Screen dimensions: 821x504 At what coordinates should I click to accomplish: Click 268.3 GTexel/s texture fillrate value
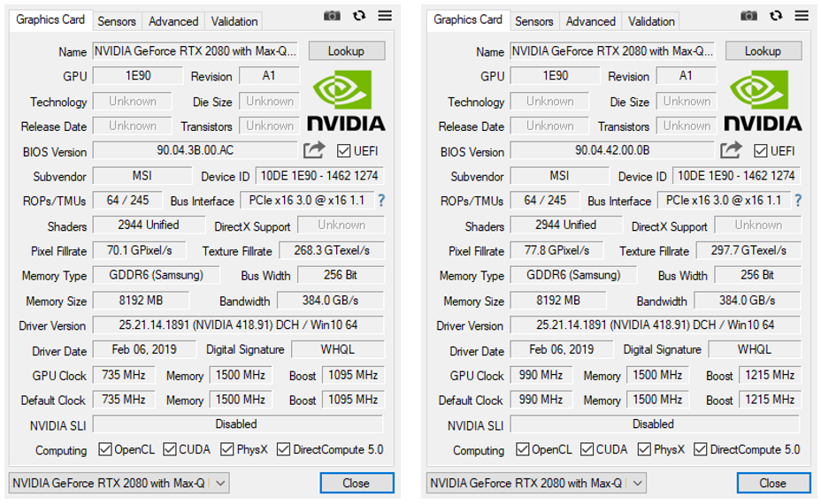[x=332, y=250]
